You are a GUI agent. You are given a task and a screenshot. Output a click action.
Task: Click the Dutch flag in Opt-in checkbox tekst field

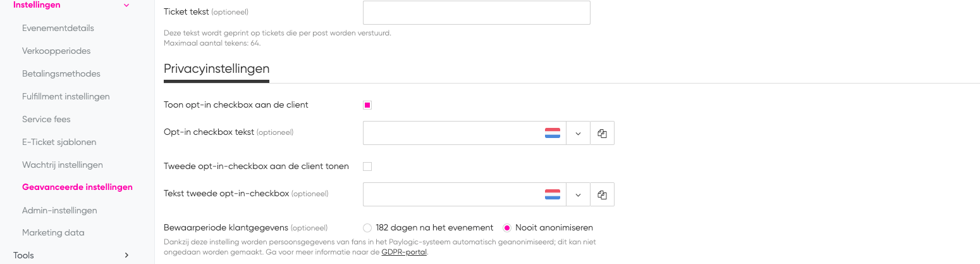tap(553, 133)
